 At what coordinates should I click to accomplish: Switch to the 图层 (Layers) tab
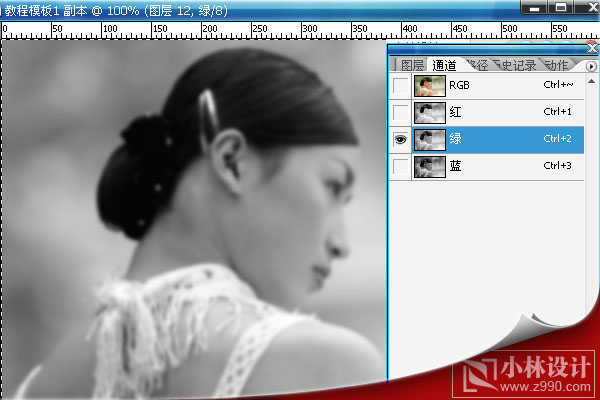412,65
